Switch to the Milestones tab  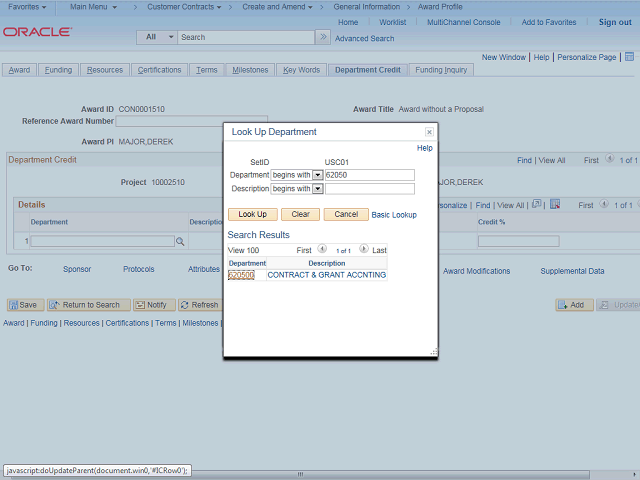[250, 70]
